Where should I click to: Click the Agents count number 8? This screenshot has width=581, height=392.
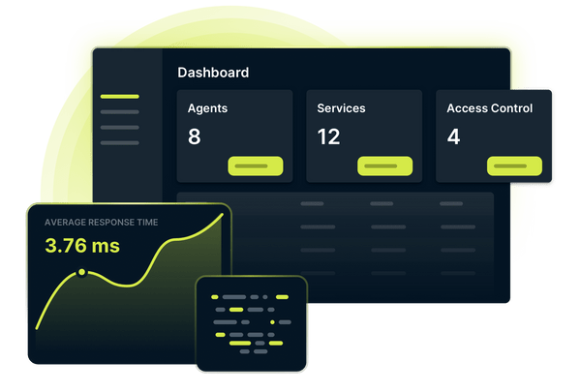coord(195,136)
